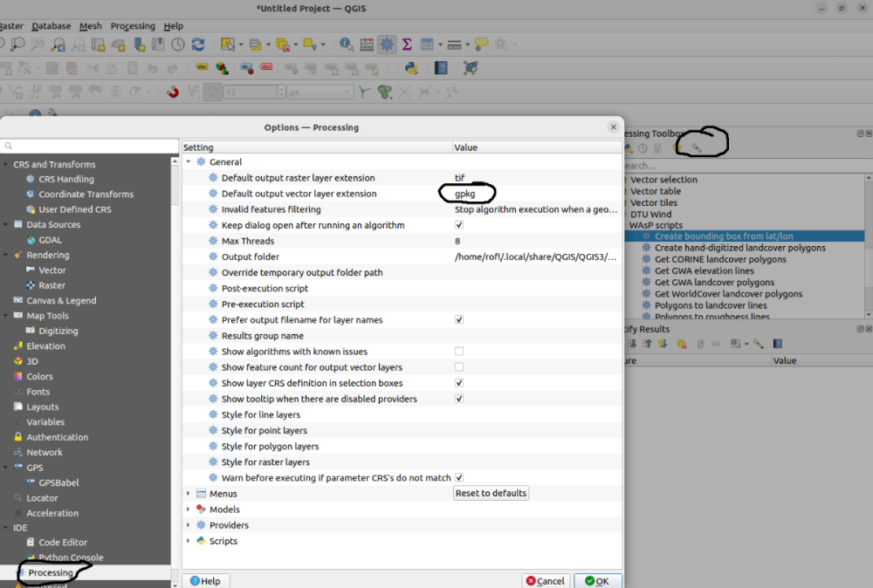Click Reset to defaults for Menus
The image size is (873, 588).
(491, 493)
